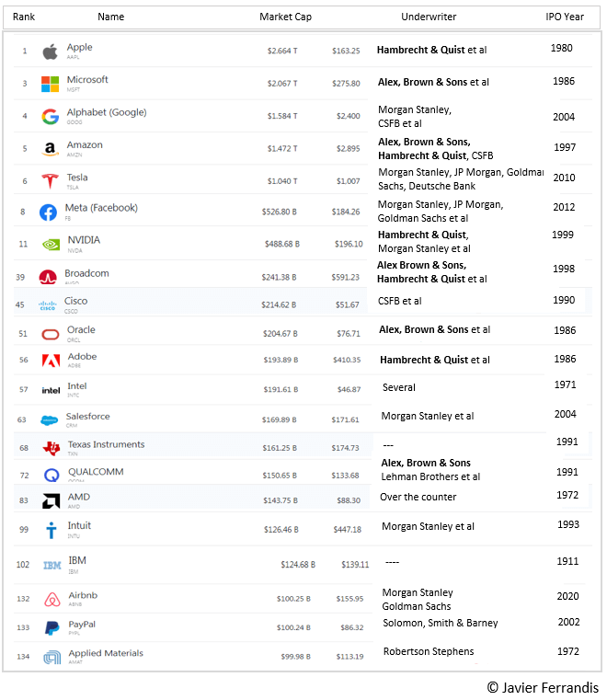This screenshot has height=700, width=607.
Task: Click the Adobe logo icon
Action: 51,361
